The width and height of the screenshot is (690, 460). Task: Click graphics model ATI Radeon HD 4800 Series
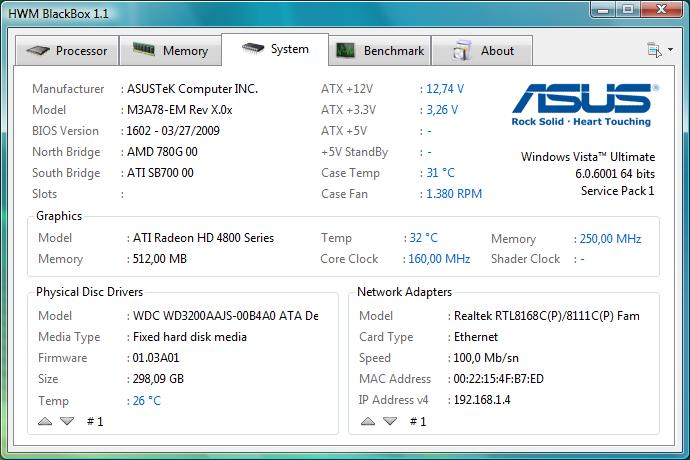203,238
